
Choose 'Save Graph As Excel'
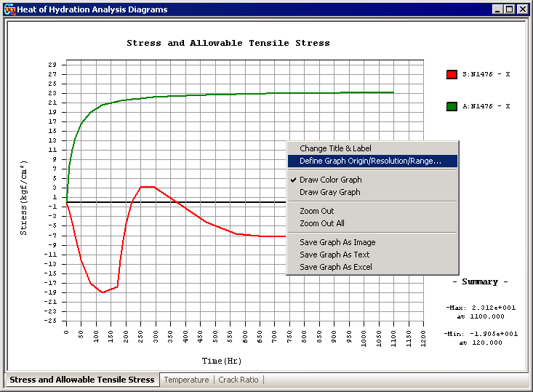[x=335, y=267]
